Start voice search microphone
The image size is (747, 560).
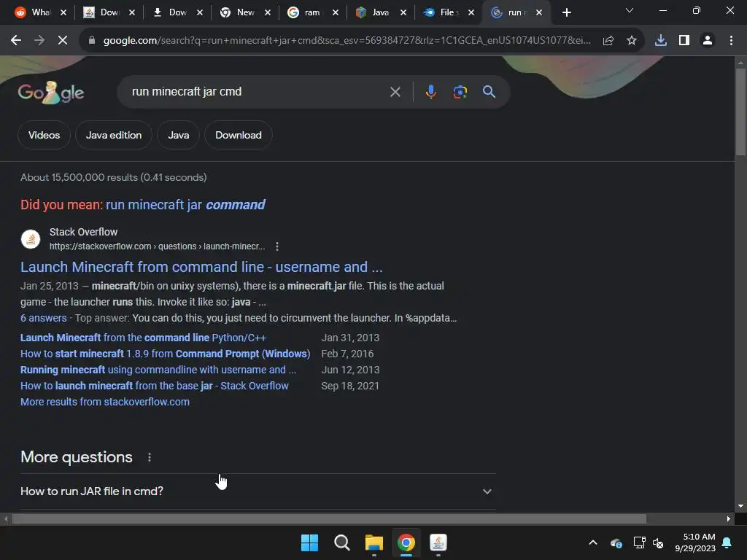[430, 92]
